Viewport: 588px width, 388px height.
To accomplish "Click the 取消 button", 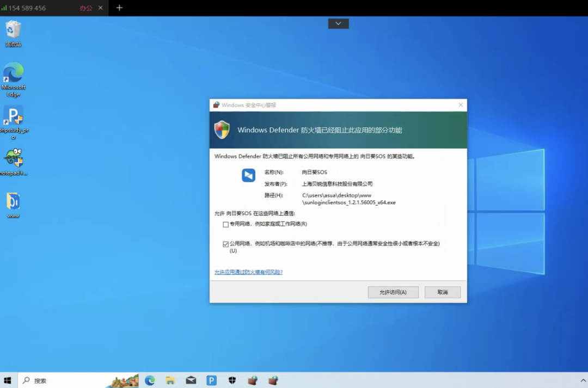I will tap(443, 292).
